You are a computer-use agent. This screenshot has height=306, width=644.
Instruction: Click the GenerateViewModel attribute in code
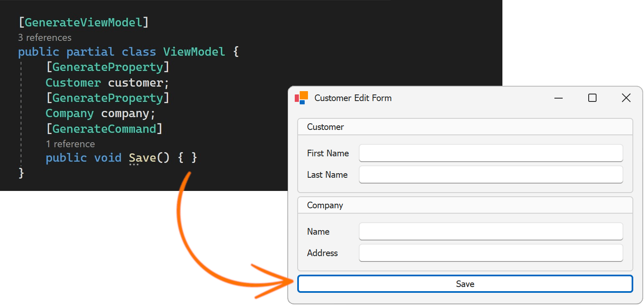tap(83, 22)
